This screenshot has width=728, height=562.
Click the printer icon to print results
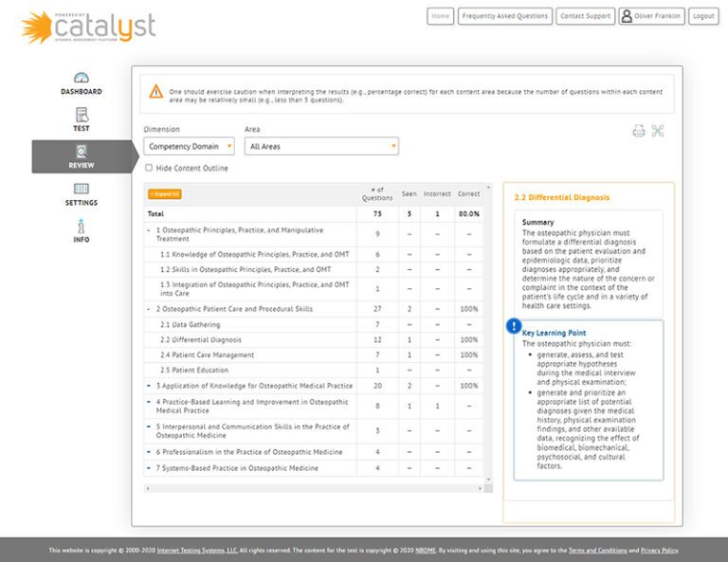(639, 131)
